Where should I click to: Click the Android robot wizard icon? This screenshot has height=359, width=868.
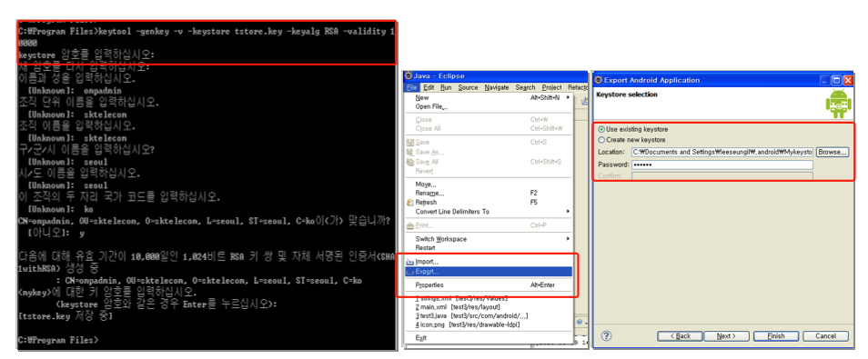pos(838,104)
